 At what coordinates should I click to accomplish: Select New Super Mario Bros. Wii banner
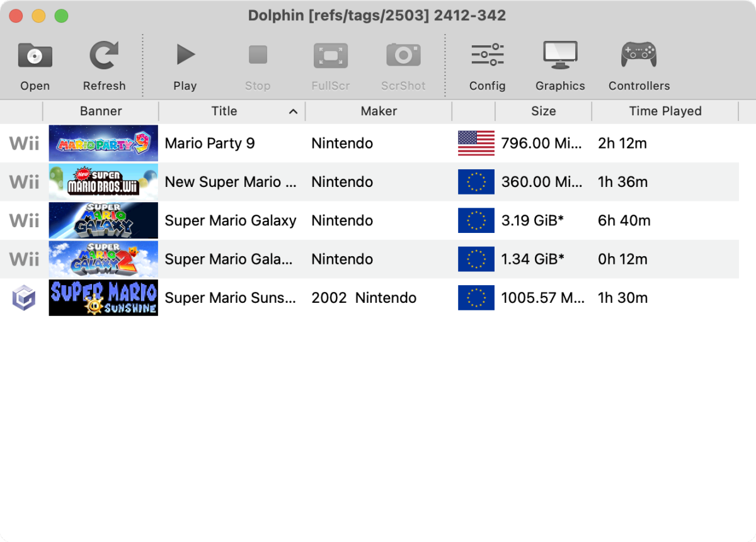(x=103, y=182)
